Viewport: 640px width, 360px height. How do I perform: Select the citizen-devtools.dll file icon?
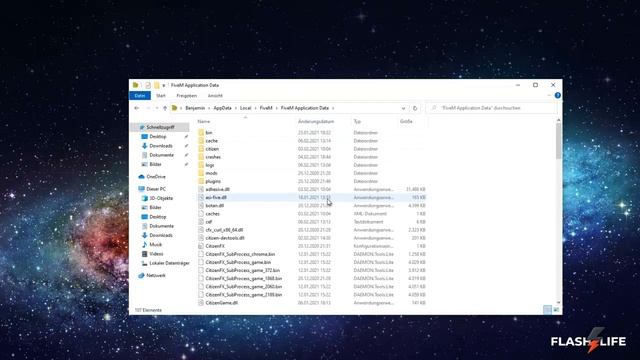coord(201,238)
